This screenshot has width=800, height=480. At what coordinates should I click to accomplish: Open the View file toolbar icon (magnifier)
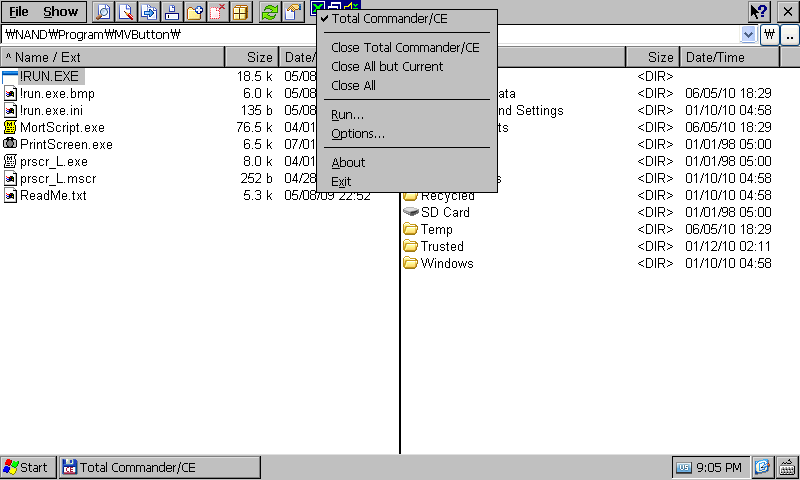(x=104, y=12)
